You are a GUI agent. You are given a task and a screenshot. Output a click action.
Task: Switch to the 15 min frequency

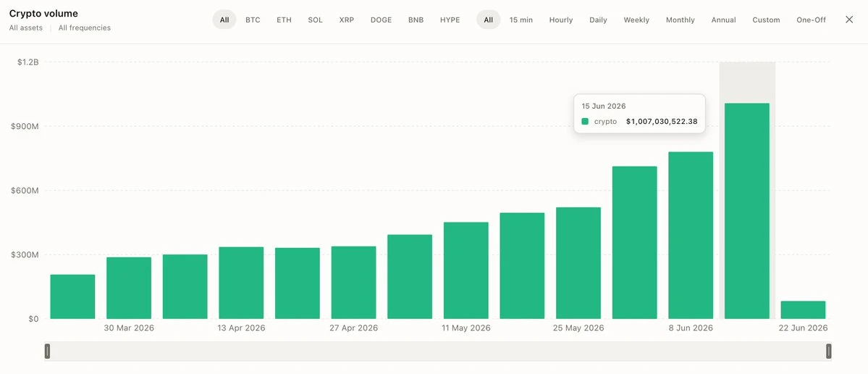point(521,20)
